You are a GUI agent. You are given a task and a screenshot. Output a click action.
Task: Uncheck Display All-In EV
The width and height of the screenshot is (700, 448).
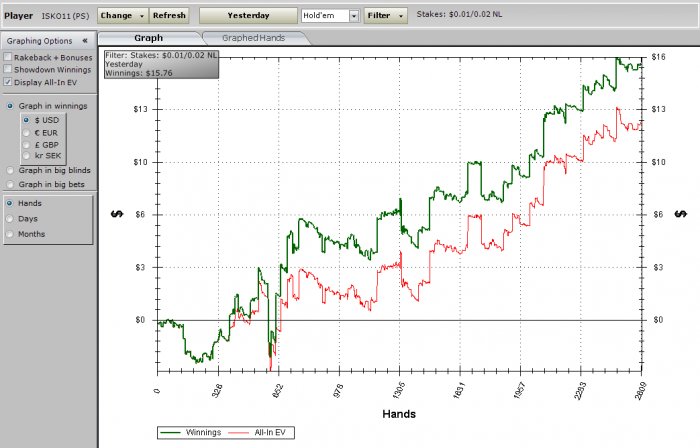pyautogui.click(x=8, y=82)
